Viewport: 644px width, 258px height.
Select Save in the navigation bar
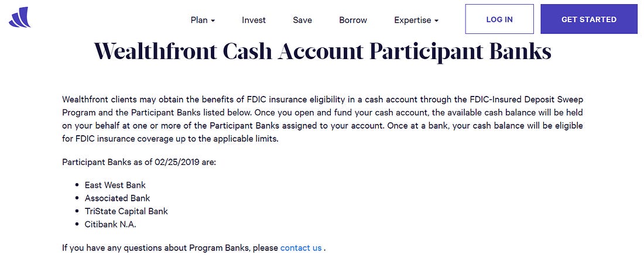(302, 20)
